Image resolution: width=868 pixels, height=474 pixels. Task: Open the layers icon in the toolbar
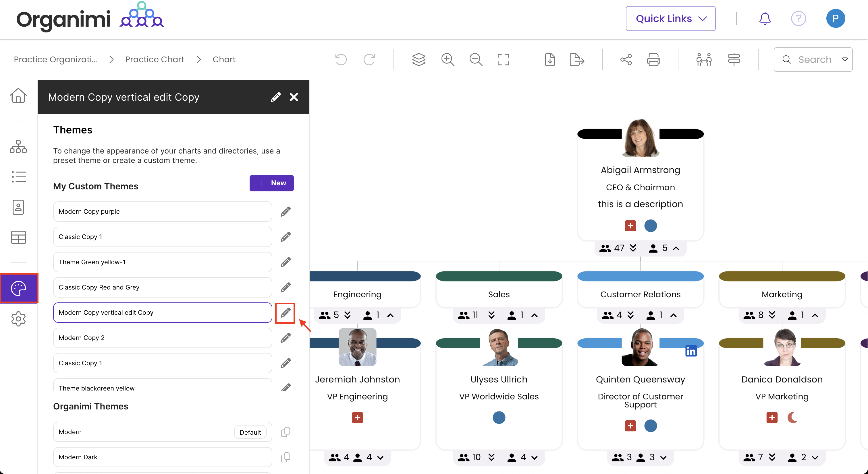(x=419, y=60)
